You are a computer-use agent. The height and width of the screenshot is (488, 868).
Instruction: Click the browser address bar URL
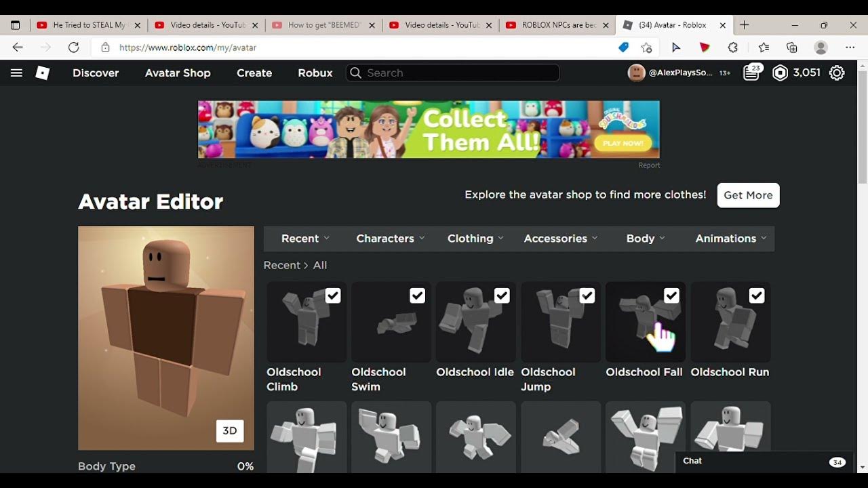(188, 47)
